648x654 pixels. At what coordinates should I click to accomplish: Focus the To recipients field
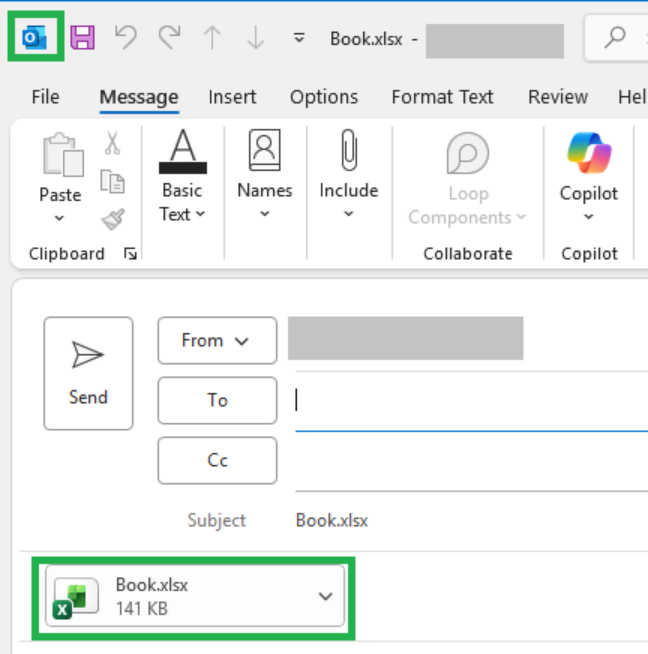click(471, 400)
